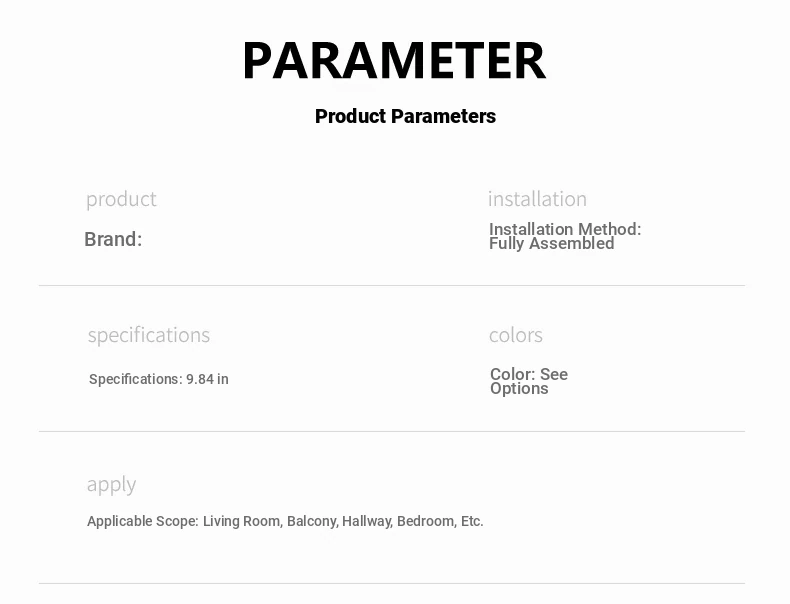The width and height of the screenshot is (790, 604).
Task: Click the 'Color: See' text line
Action: 529,374
